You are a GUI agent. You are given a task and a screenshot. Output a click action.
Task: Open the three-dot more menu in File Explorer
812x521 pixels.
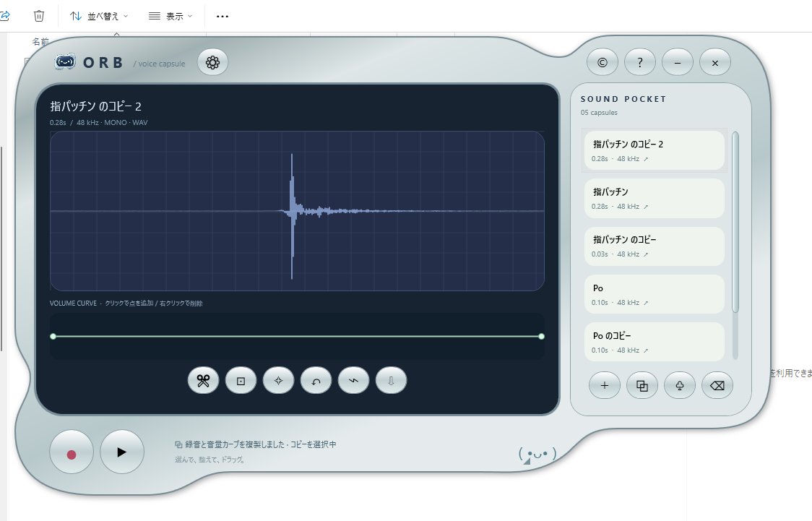pyautogui.click(x=223, y=16)
